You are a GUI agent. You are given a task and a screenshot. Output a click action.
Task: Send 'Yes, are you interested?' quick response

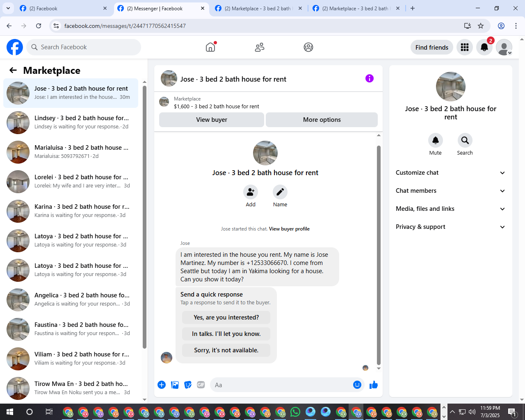[x=226, y=317]
